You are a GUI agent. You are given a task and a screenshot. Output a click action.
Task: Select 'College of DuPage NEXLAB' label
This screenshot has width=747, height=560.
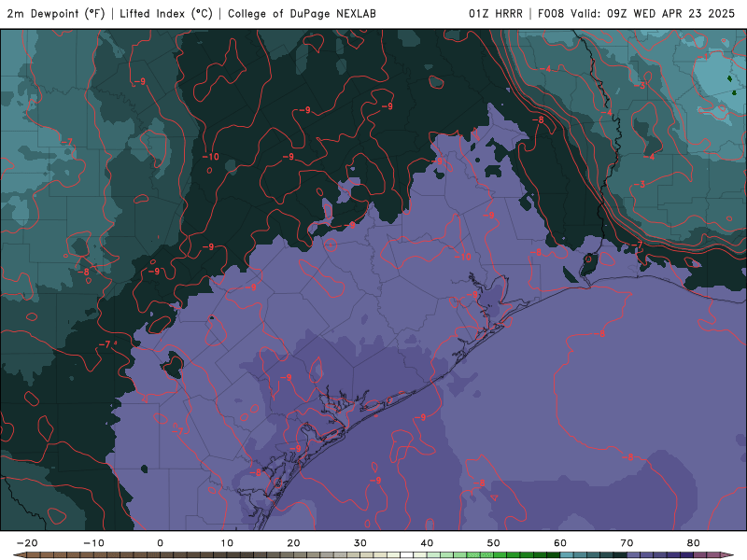click(302, 13)
